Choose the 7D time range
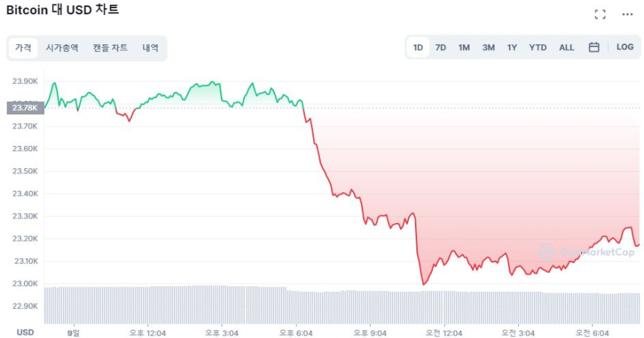Image resolution: width=644 pixels, height=338 pixels. pyautogui.click(x=441, y=48)
